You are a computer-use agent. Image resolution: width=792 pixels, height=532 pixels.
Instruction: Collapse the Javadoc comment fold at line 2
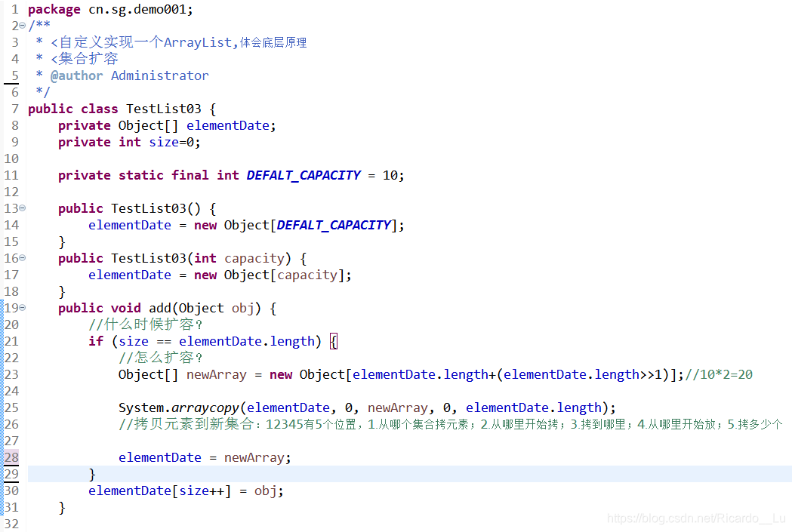click(22, 26)
